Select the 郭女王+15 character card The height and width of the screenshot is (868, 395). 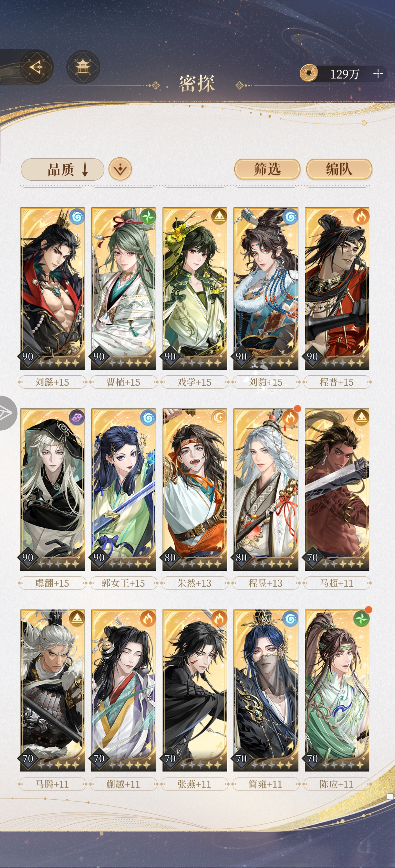(x=123, y=490)
